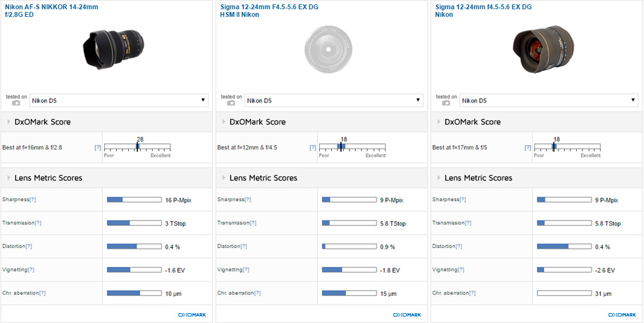Click DxOMark logo under Nikon 14-24mm card

192,315
